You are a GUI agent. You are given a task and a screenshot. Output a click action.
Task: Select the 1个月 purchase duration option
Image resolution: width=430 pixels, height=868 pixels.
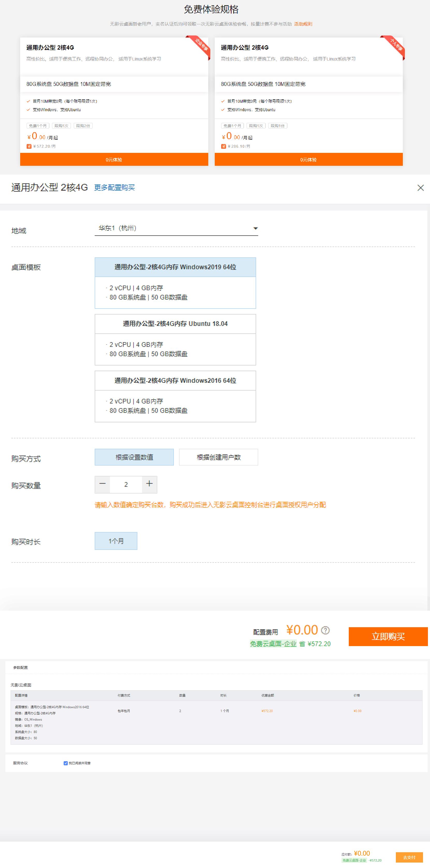116,541
